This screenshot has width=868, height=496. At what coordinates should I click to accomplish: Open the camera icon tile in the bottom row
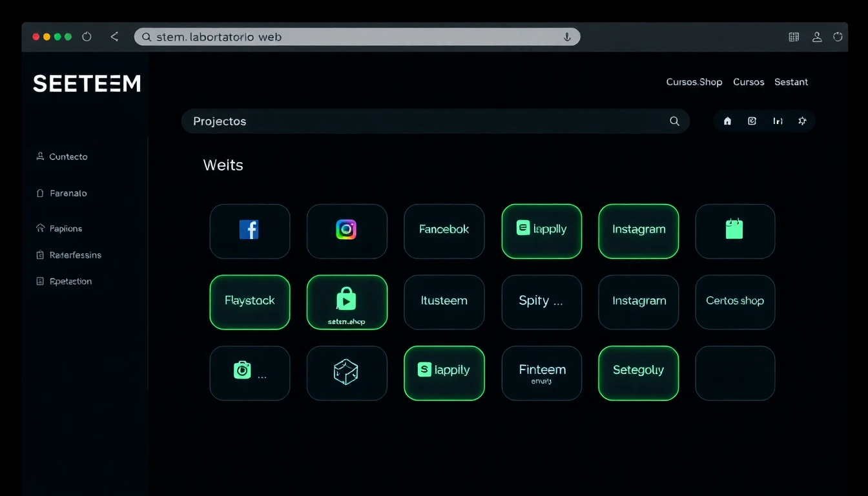pyautogui.click(x=250, y=373)
